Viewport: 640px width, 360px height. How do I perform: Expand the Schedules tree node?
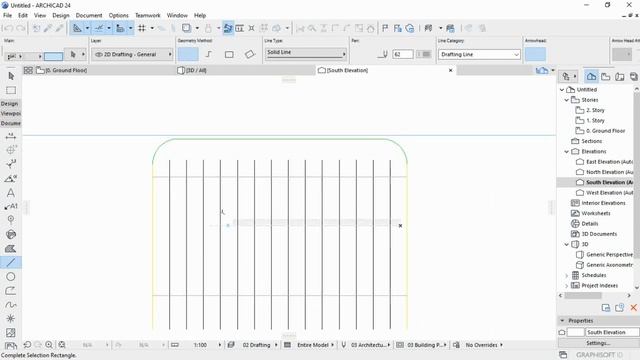(566, 275)
